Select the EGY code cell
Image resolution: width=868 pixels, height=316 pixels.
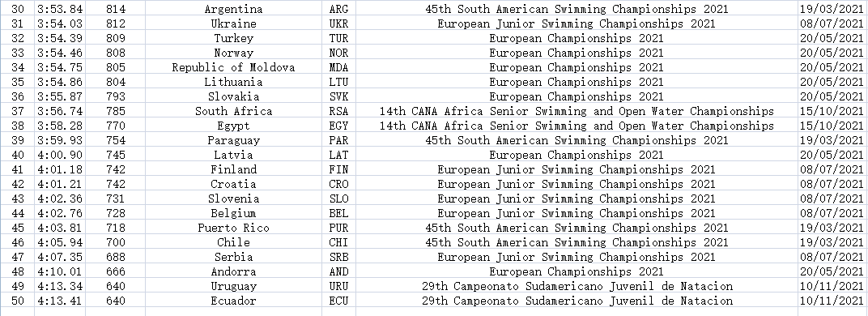tap(338, 126)
